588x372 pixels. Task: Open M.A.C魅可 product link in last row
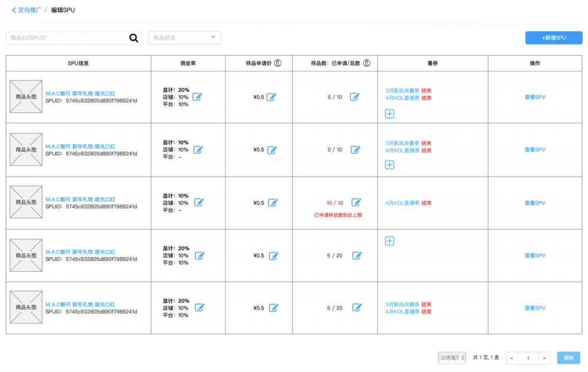click(80, 304)
